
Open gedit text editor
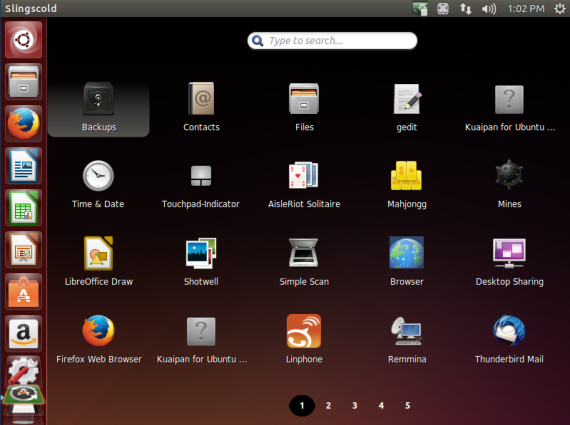(x=406, y=108)
